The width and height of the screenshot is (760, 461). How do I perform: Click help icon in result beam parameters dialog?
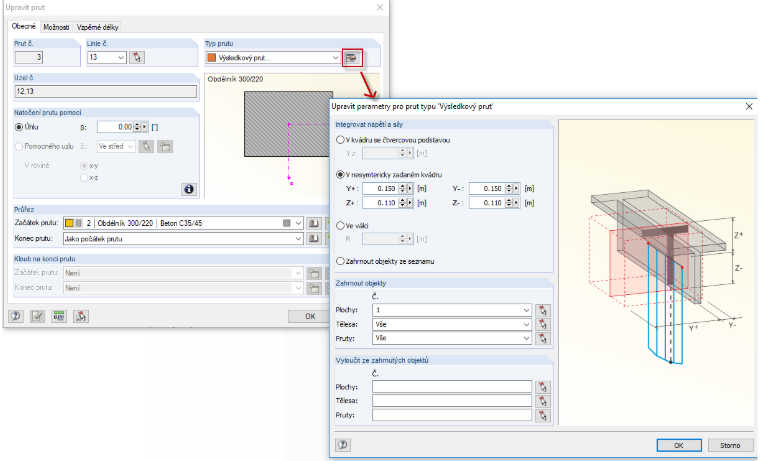pos(343,445)
